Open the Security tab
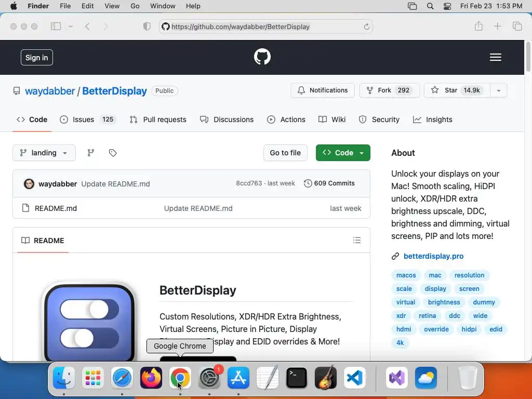The image size is (532, 399). (x=379, y=119)
